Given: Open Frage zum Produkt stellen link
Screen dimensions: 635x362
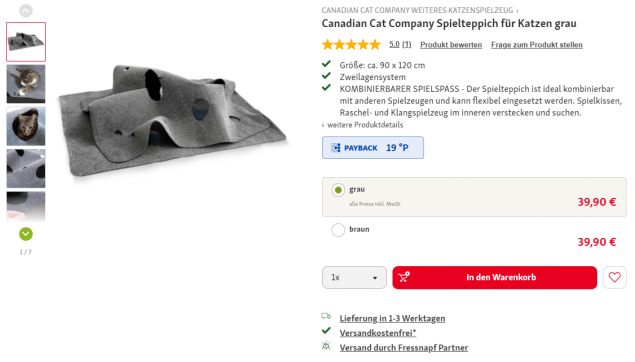Looking at the screenshot, I should click(x=537, y=45).
